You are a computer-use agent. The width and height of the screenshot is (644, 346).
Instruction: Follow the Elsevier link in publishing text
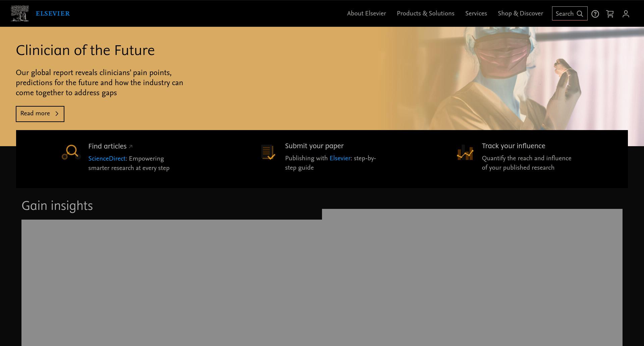[340, 158]
